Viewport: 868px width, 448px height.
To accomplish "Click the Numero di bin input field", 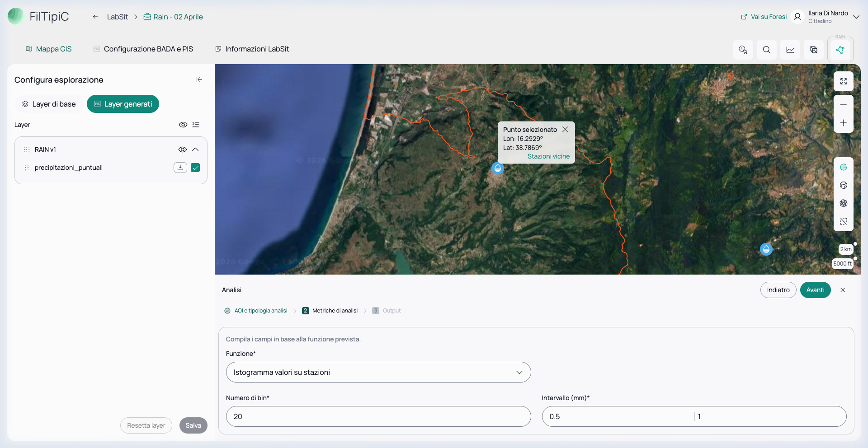I will [x=378, y=416].
